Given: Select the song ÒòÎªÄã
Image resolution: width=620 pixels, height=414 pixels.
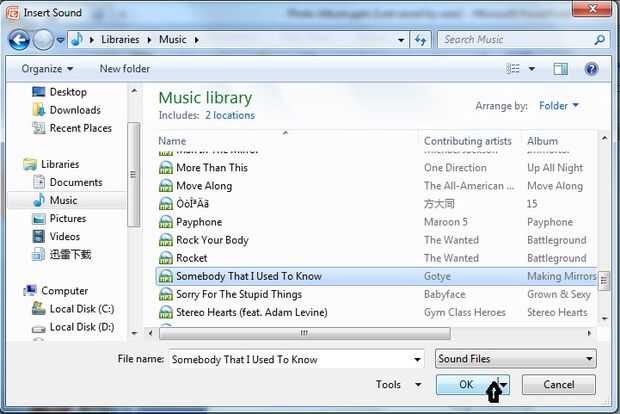Looking at the screenshot, I should pos(192,204).
